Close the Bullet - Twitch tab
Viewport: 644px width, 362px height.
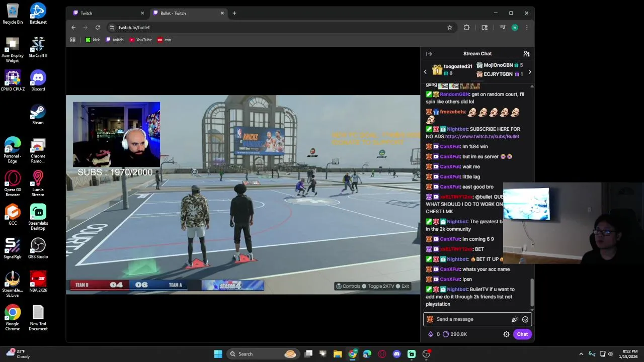tap(222, 13)
